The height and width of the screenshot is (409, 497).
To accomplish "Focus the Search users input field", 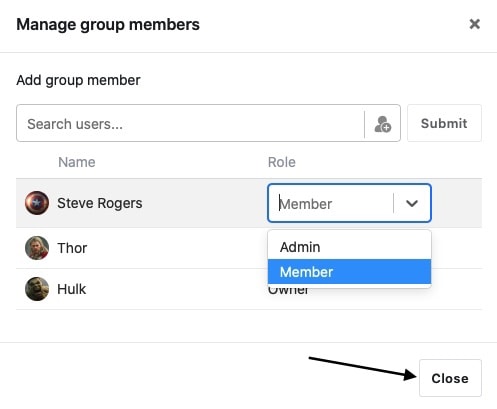I will 190,123.
